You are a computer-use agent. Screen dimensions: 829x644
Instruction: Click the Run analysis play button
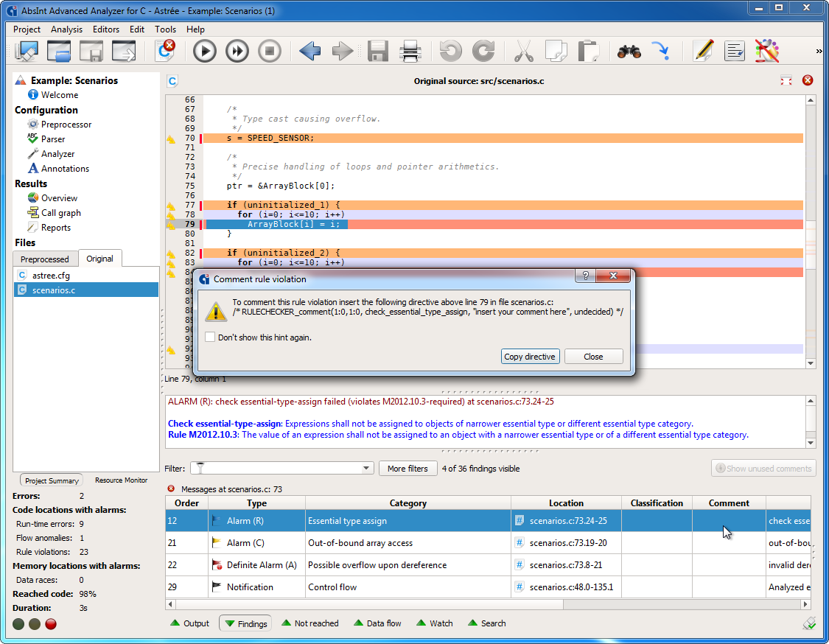coord(205,52)
